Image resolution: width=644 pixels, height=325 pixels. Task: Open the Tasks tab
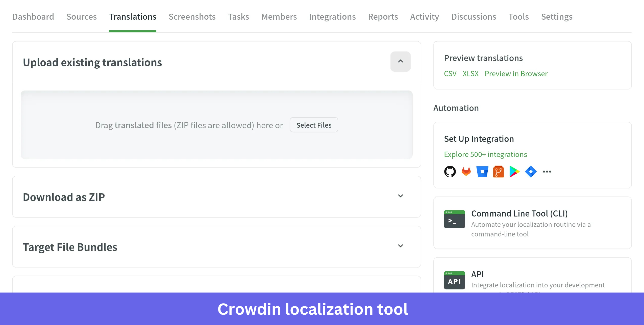pos(238,17)
